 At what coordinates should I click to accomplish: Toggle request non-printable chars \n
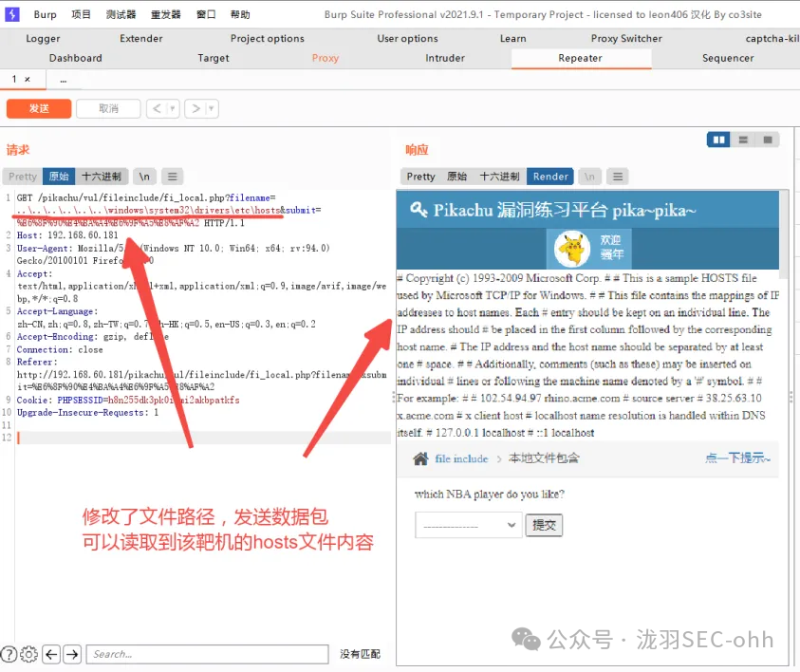click(144, 177)
